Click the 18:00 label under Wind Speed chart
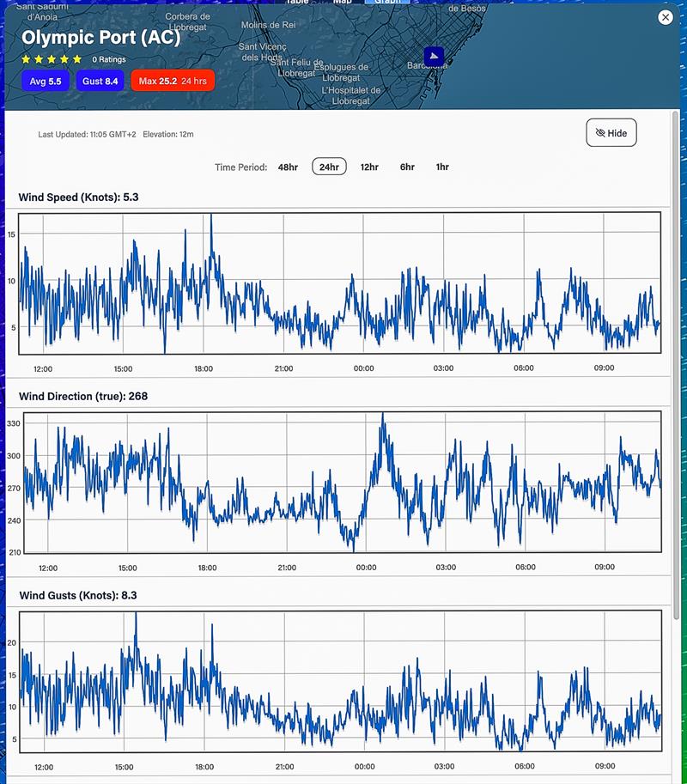 204,368
